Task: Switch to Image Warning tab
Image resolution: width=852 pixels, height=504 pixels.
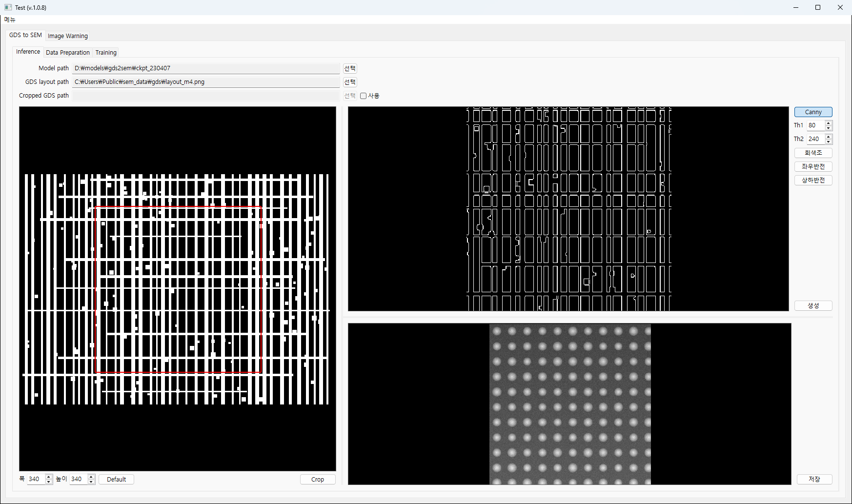Action: (x=68, y=36)
